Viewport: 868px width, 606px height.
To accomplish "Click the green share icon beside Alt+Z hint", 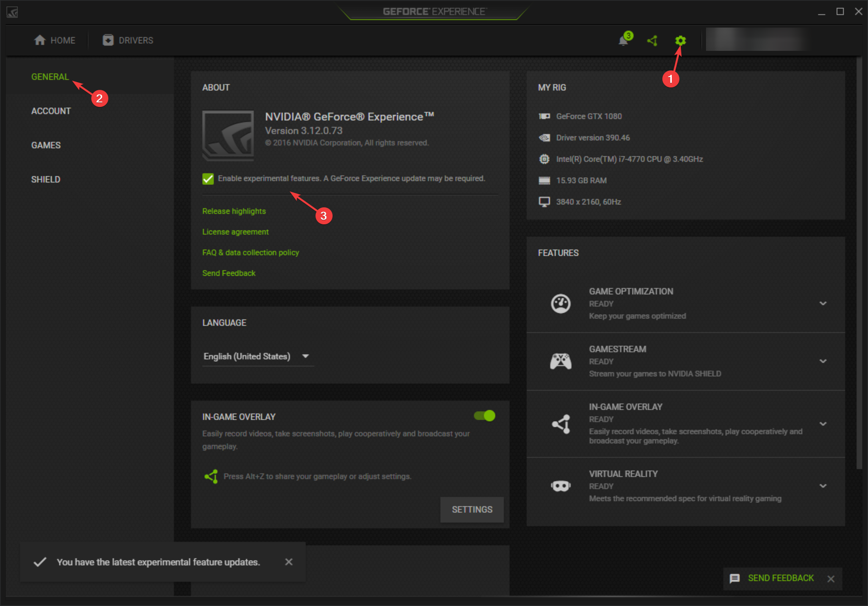I will (x=211, y=476).
